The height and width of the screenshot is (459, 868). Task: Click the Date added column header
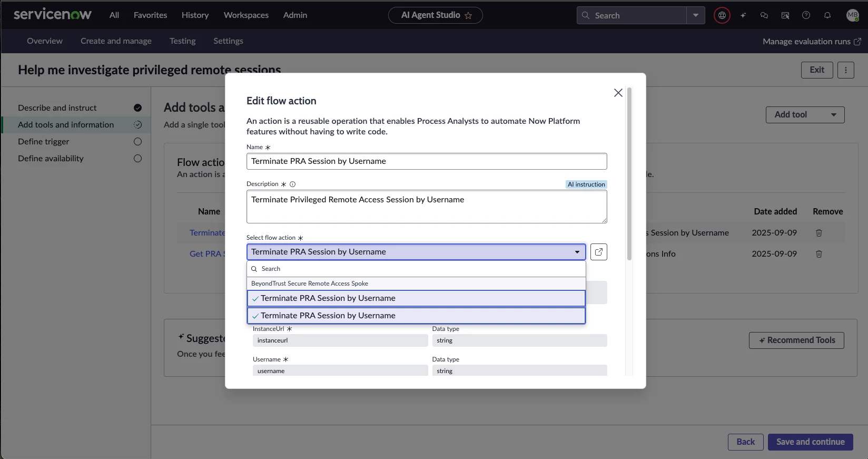coord(775,212)
